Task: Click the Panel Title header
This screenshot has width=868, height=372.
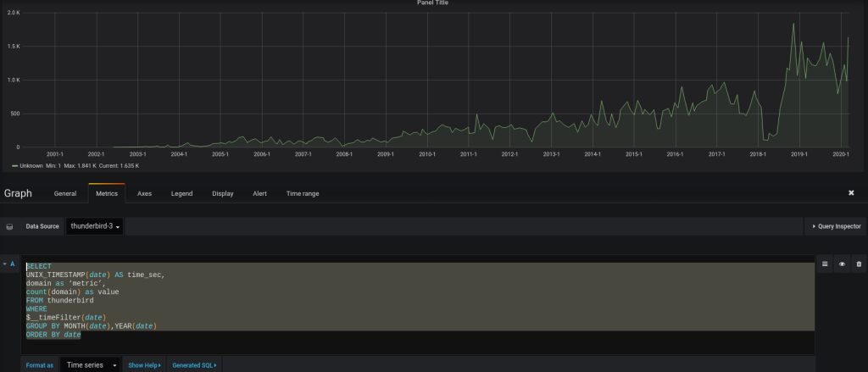Action: point(433,3)
